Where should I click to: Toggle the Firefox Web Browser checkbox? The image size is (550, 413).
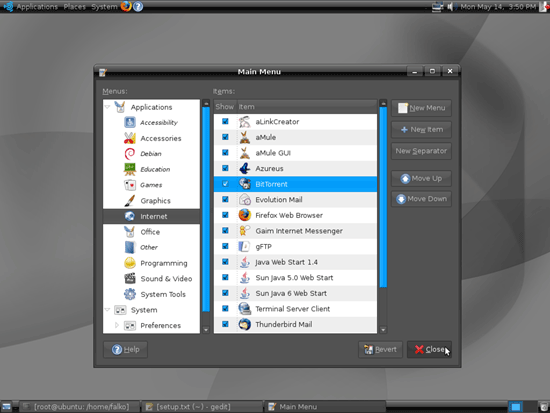[x=225, y=215]
